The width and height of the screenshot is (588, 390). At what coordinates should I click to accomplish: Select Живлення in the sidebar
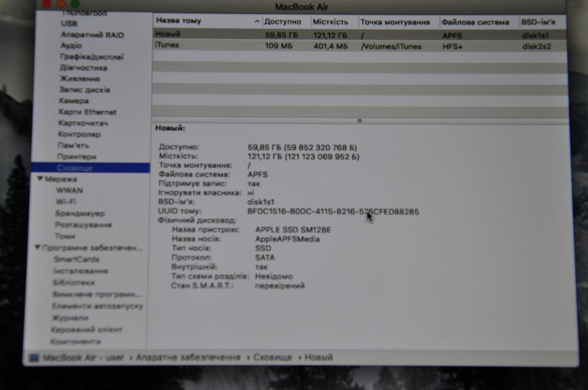coord(79,78)
